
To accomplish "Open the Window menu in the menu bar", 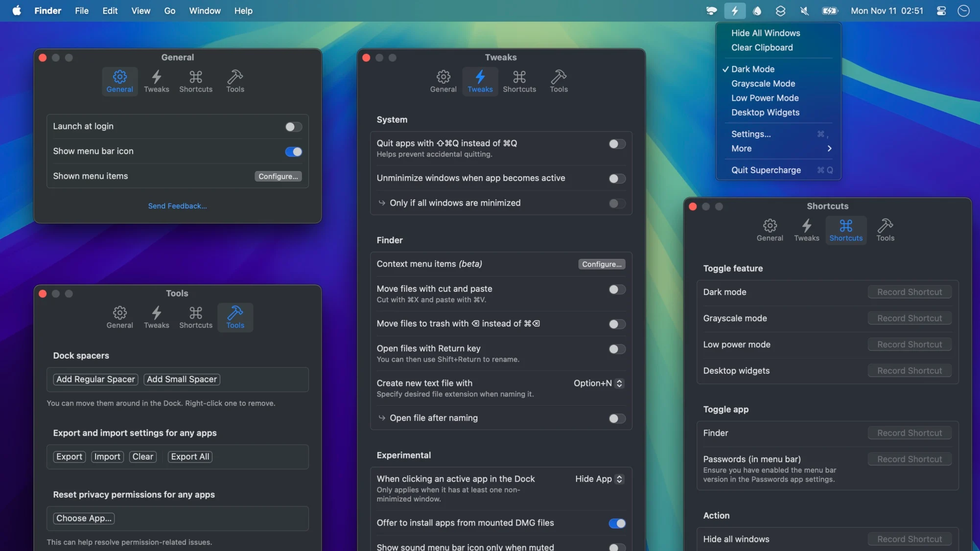I will [x=204, y=10].
